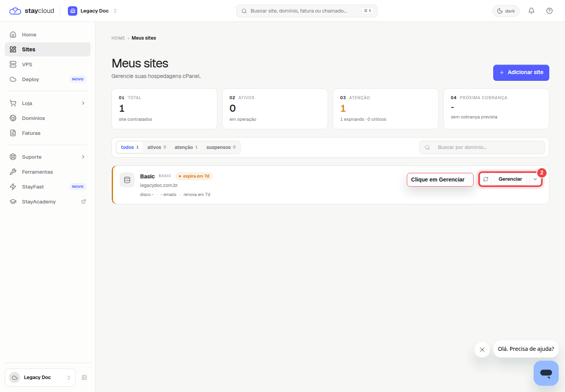Click the VPS server icon

click(13, 64)
